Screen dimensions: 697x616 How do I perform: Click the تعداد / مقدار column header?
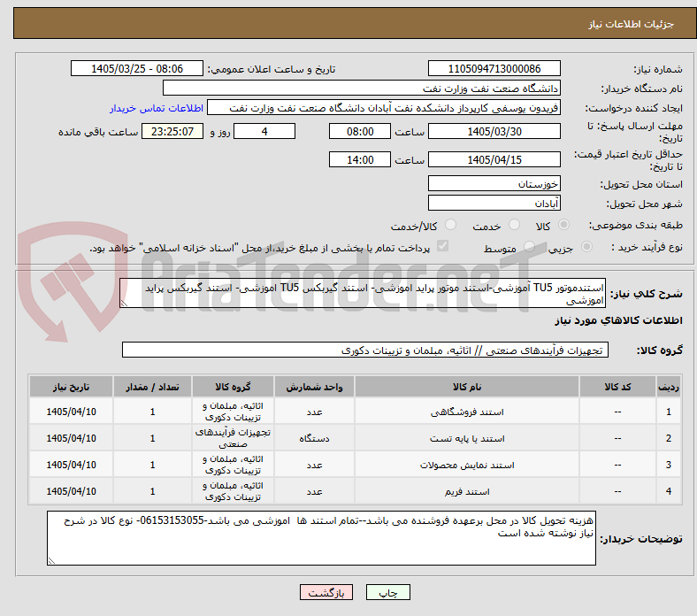[x=152, y=387]
